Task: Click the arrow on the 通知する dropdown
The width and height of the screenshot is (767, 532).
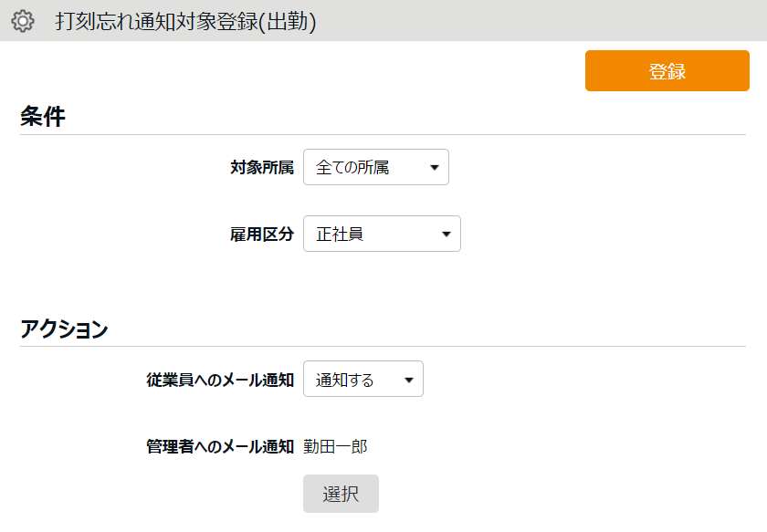Action: 408,381
